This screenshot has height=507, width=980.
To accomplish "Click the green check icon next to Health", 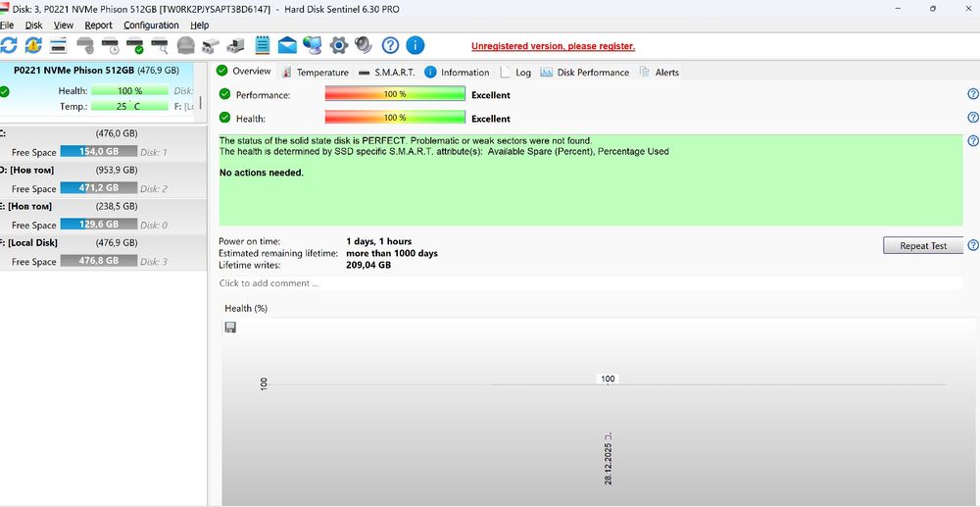I will pyautogui.click(x=225, y=118).
